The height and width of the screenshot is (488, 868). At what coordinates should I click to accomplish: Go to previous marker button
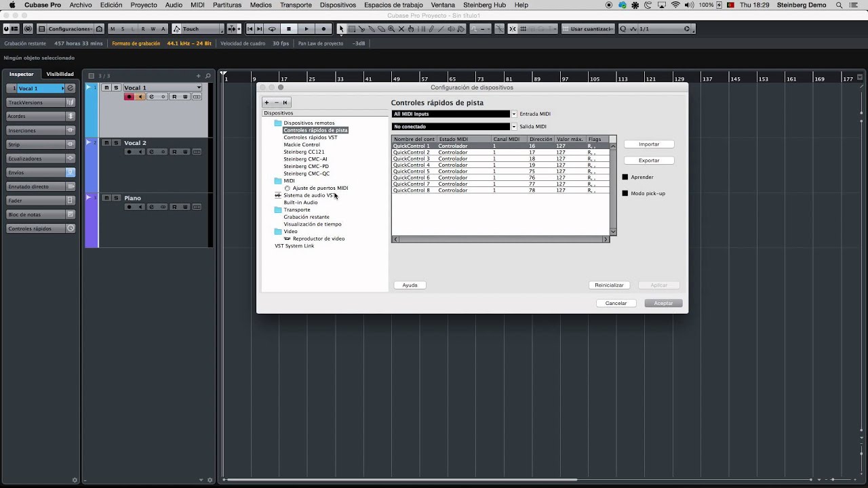[250, 29]
